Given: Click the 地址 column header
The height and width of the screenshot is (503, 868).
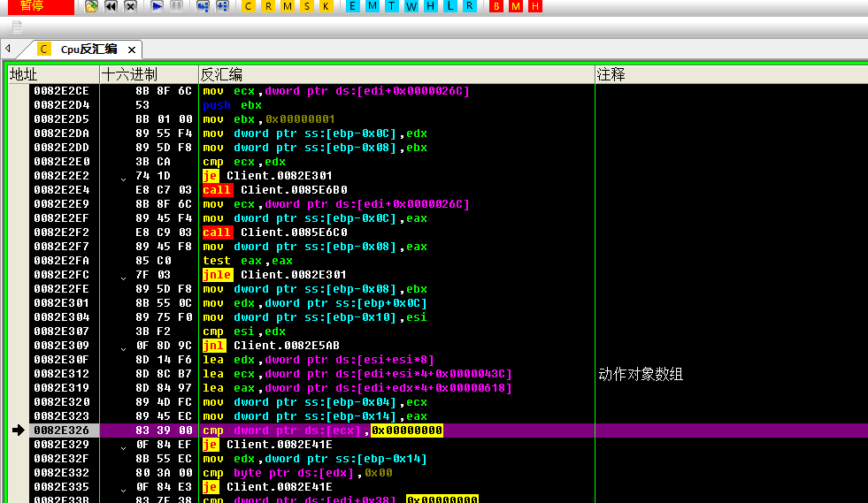Looking at the screenshot, I should click(x=54, y=75).
